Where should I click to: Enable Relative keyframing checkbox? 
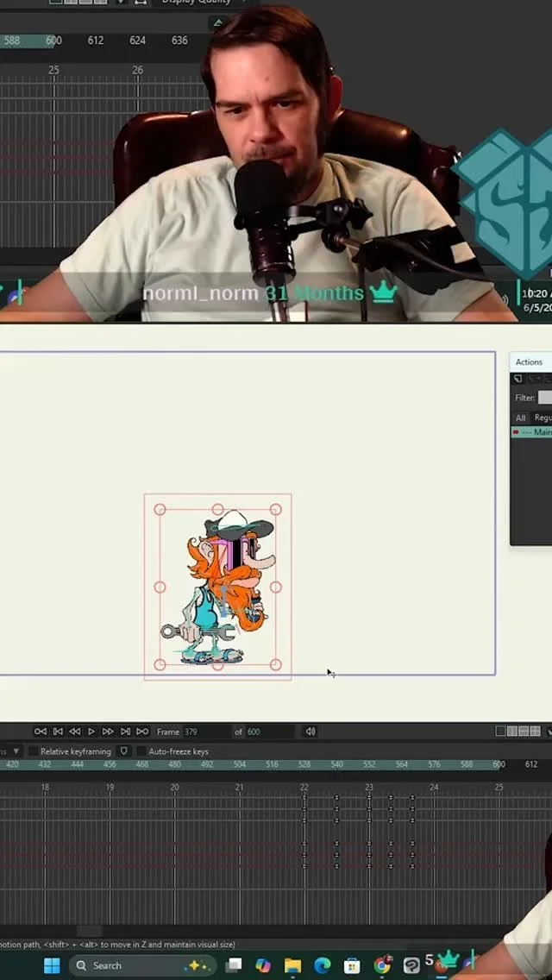pos(34,751)
